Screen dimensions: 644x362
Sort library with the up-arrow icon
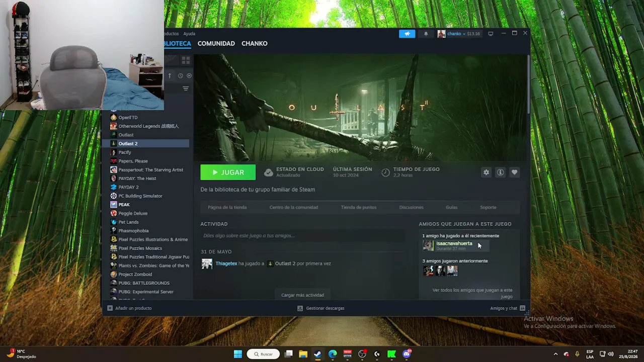coord(170,75)
